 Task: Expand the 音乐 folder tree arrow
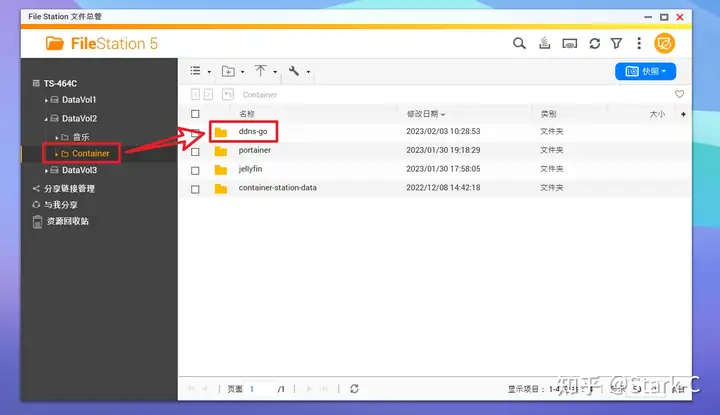(56, 137)
